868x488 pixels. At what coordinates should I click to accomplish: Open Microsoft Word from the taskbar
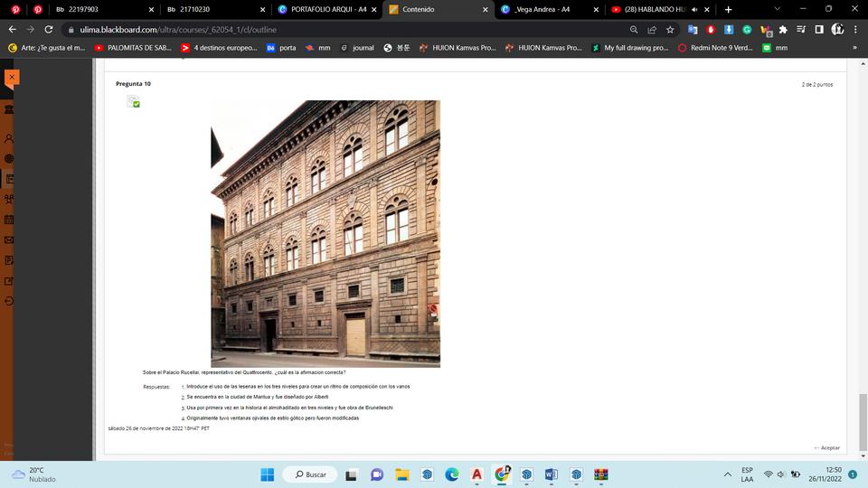(552, 474)
